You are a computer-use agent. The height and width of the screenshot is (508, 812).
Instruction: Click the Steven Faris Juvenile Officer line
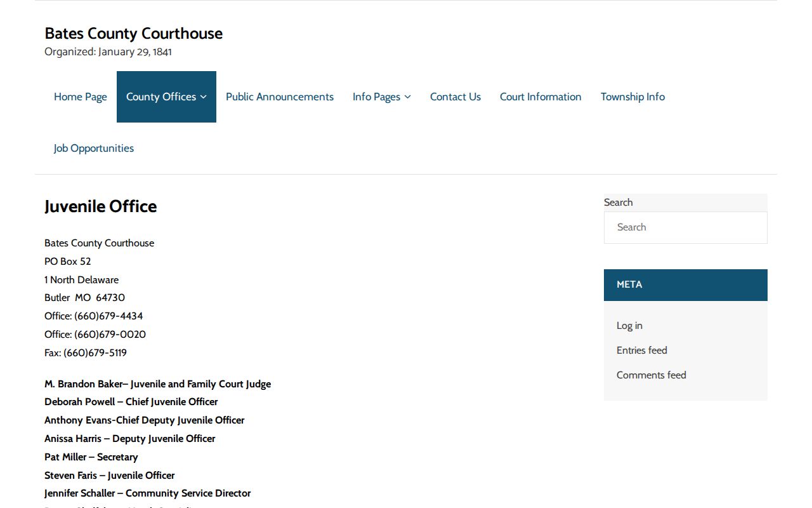pyautogui.click(x=110, y=476)
